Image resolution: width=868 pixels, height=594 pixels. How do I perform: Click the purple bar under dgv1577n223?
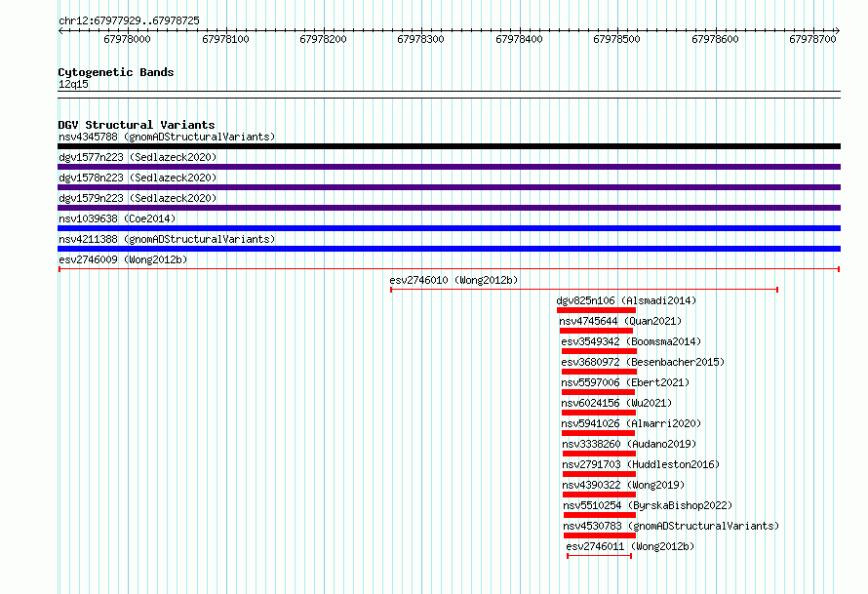pyautogui.click(x=449, y=167)
